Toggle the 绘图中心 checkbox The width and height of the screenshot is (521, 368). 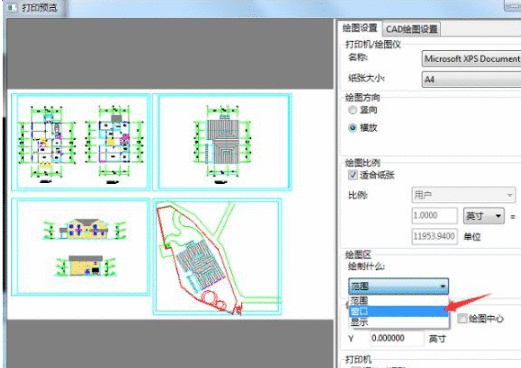[x=462, y=319]
